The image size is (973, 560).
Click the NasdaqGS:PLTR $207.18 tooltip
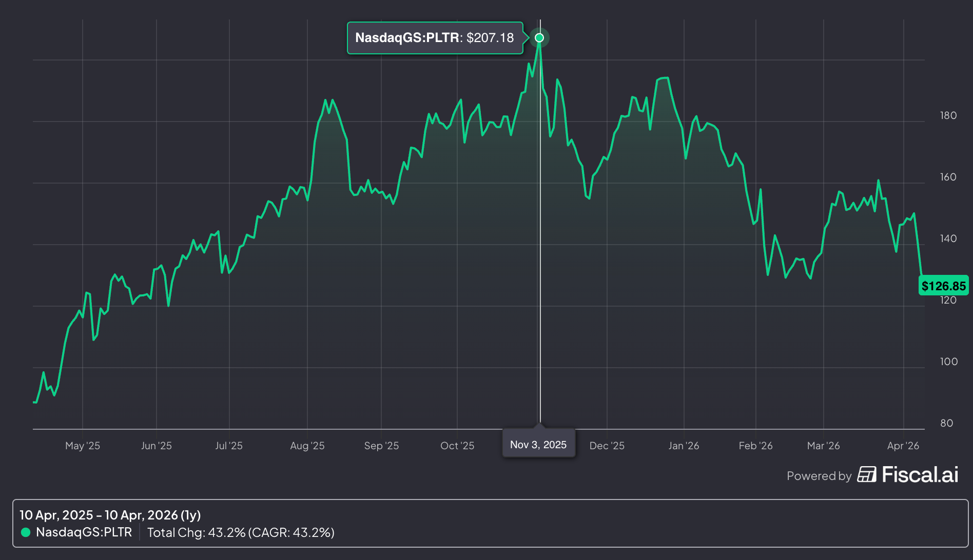[x=435, y=38]
